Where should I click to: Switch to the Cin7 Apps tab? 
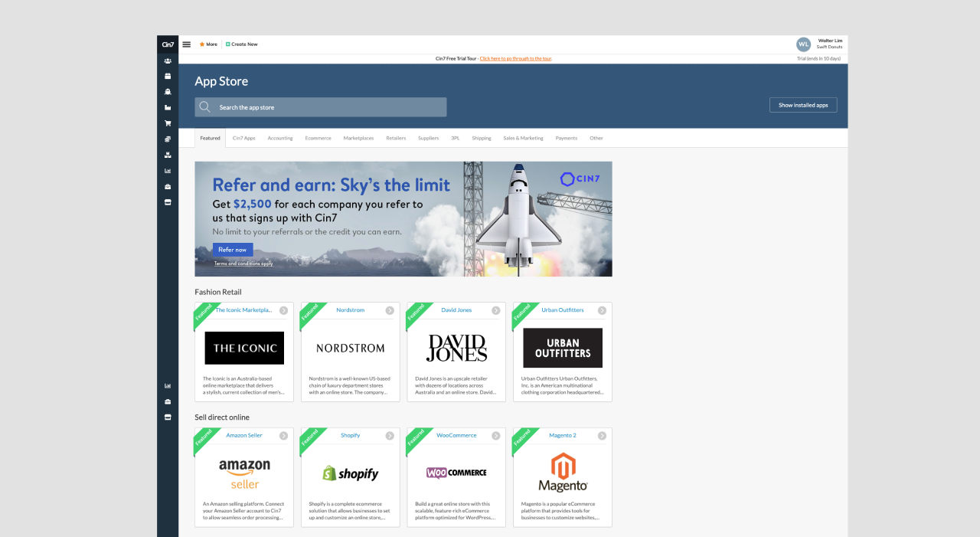click(x=244, y=139)
